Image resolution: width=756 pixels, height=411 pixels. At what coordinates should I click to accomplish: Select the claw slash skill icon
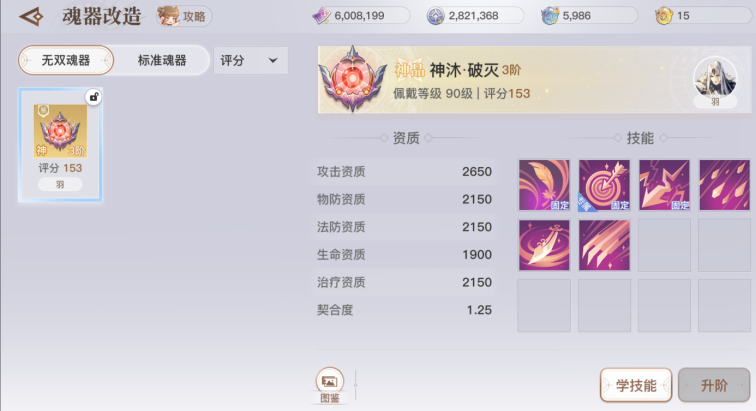tap(604, 245)
